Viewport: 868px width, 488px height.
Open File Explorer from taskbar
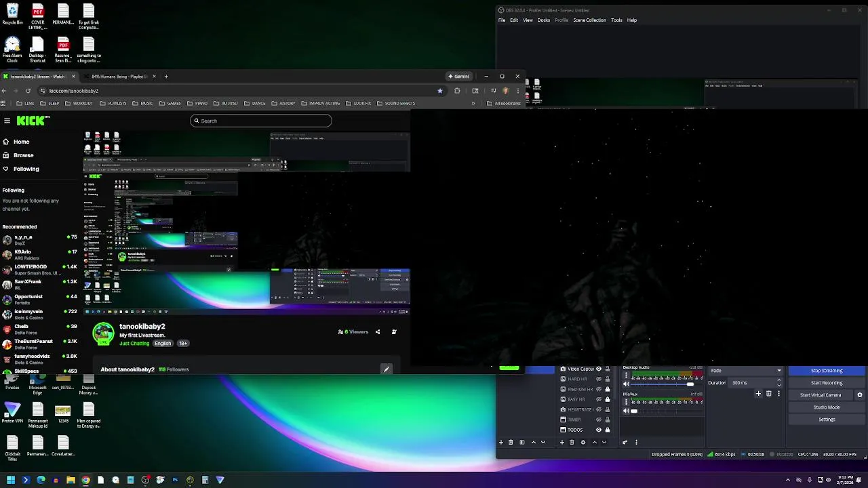pyautogui.click(x=71, y=480)
